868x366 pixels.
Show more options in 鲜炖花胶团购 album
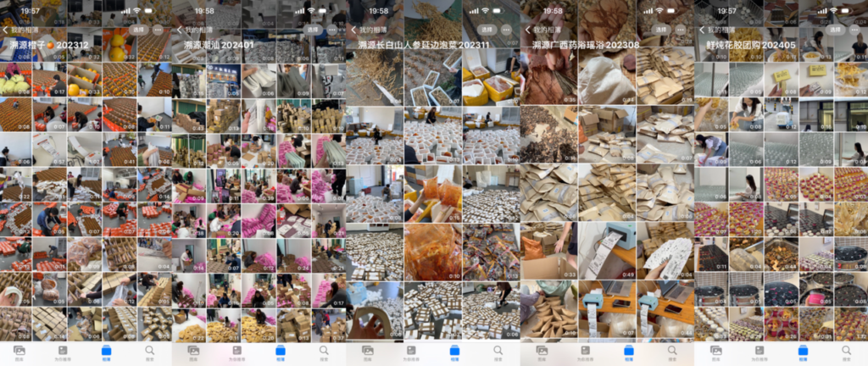[x=856, y=30]
